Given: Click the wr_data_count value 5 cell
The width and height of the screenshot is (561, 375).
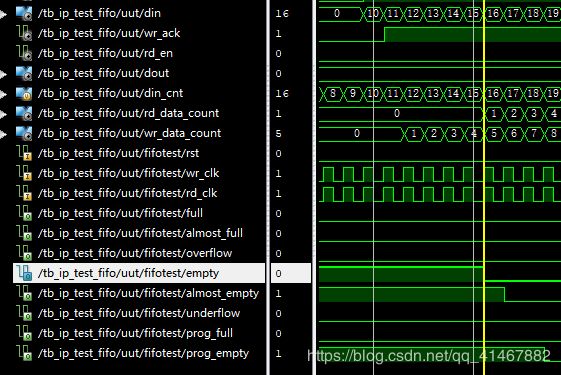Looking at the screenshot, I should pos(278,134).
